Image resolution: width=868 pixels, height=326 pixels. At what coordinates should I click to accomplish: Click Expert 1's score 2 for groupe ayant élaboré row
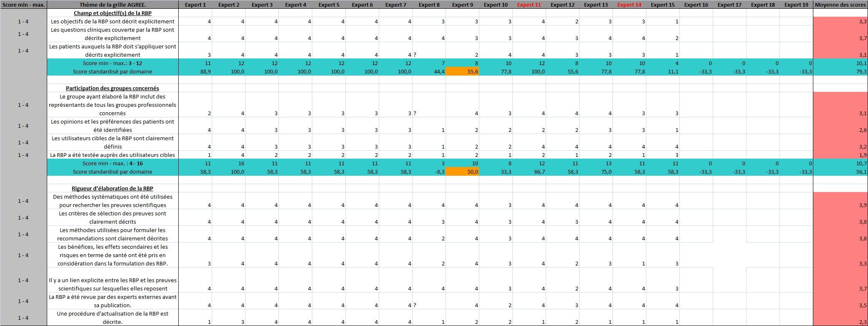point(195,105)
